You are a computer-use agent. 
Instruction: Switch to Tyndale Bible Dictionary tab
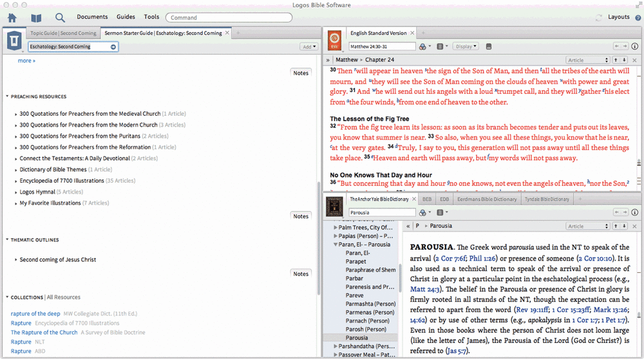(x=547, y=199)
